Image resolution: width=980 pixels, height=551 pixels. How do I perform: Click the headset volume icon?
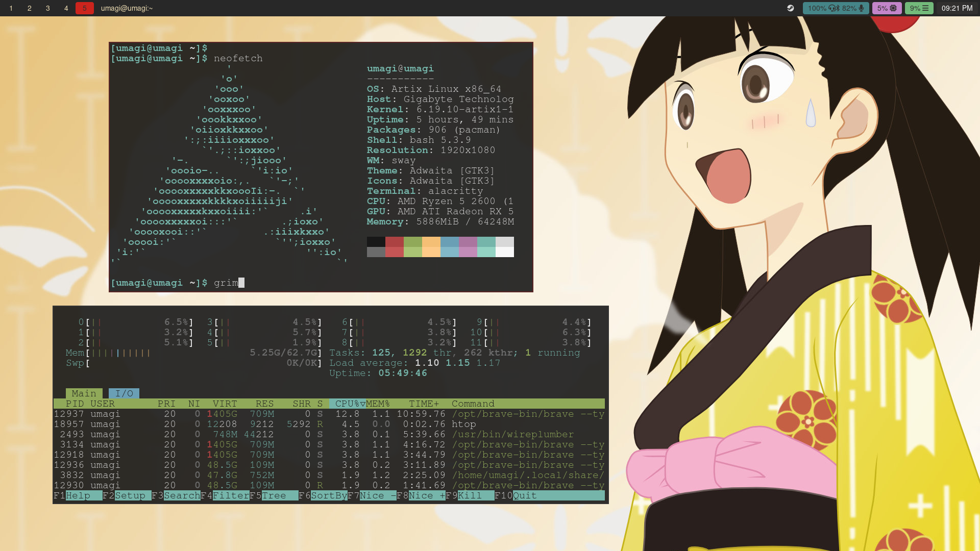point(832,8)
